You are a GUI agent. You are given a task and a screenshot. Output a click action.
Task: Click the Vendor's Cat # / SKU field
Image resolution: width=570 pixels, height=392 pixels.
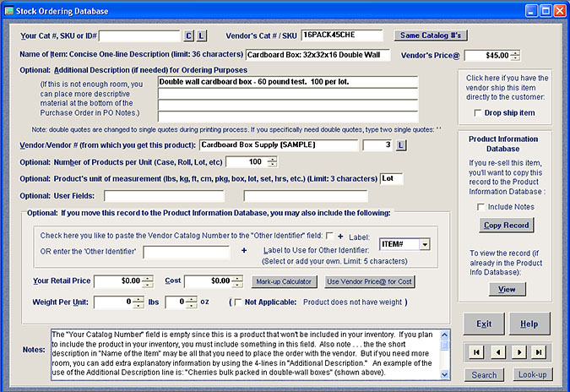pyautogui.click(x=342, y=35)
